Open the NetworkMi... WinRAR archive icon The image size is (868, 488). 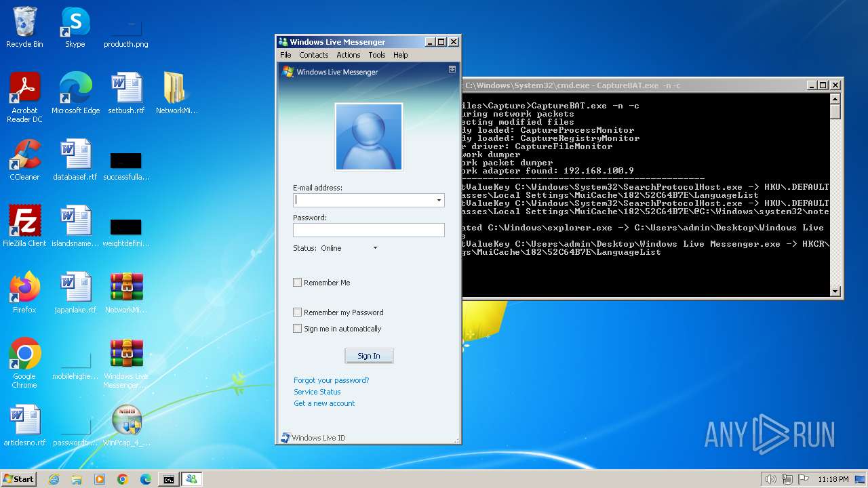click(126, 293)
